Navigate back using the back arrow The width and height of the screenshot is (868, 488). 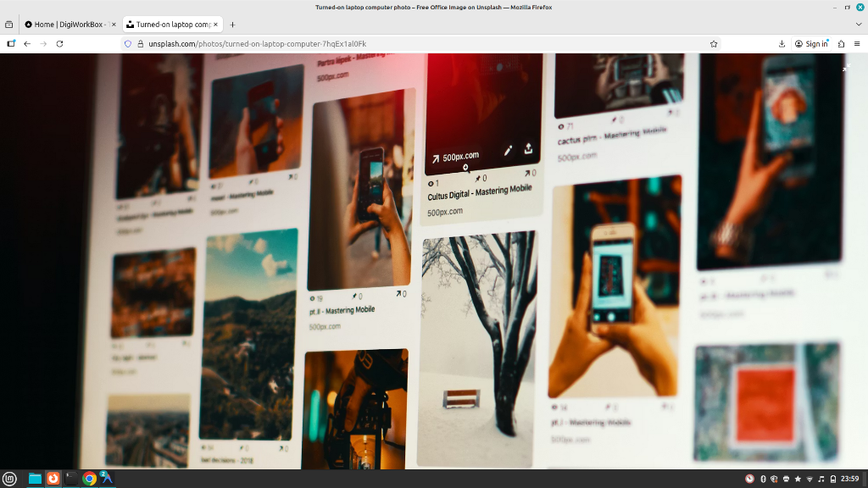coord(26,43)
